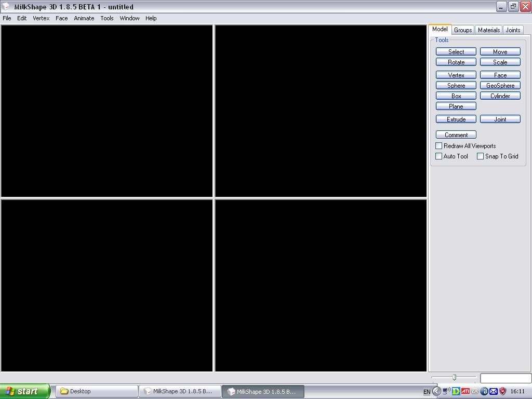Open the Windows start menu
Screen dimensions: 532x399
25,391
